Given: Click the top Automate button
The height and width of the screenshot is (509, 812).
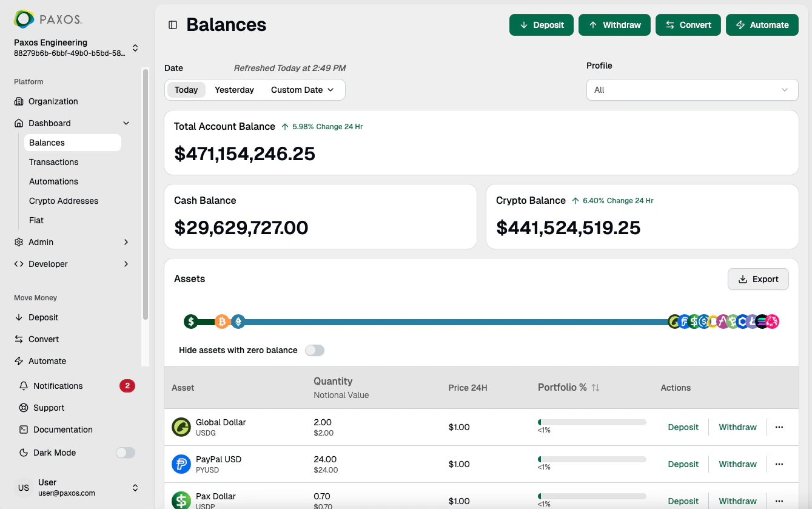Looking at the screenshot, I should 762,25.
